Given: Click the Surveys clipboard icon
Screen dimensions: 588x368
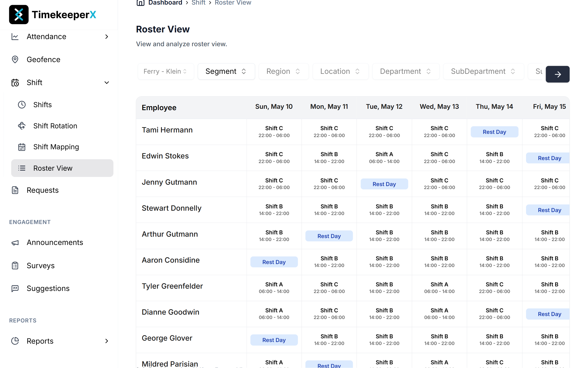Looking at the screenshot, I should (15, 265).
